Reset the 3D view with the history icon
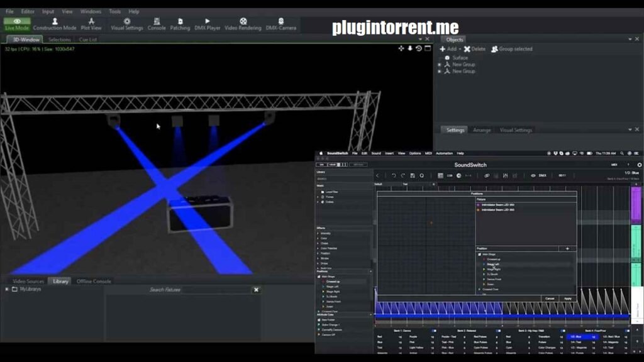The image size is (644, 362). pyautogui.click(x=418, y=48)
